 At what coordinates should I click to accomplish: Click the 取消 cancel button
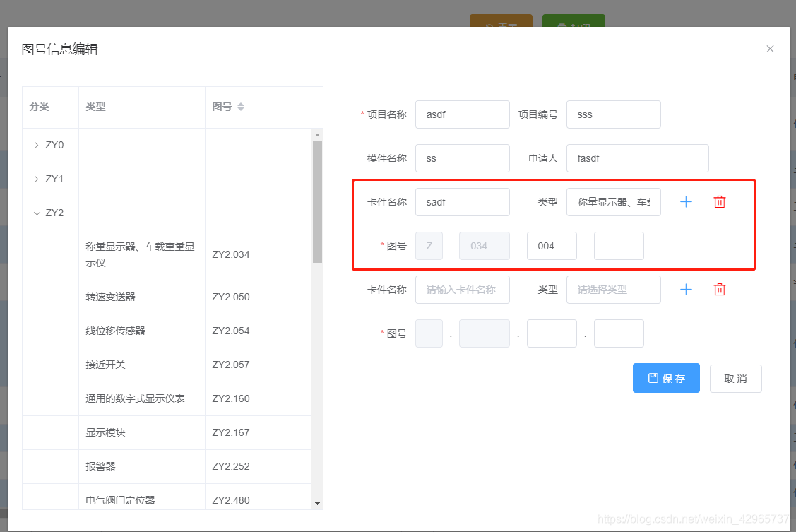735,378
